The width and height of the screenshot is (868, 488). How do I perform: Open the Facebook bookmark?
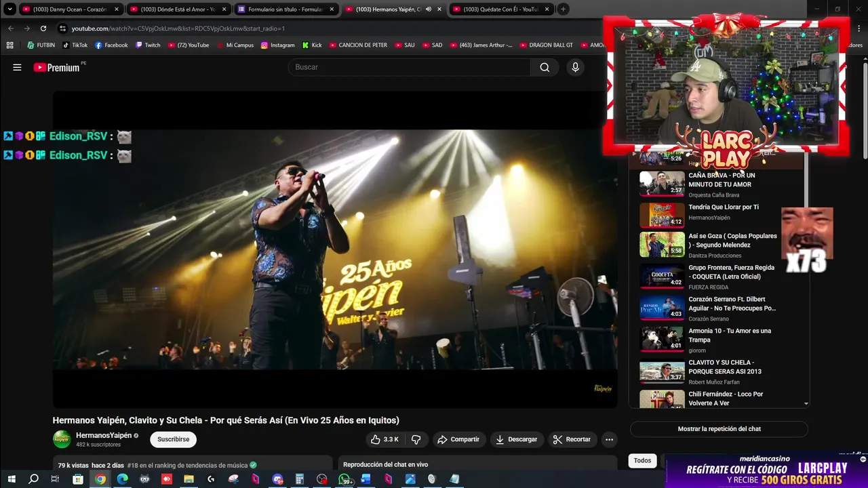tap(111, 45)
